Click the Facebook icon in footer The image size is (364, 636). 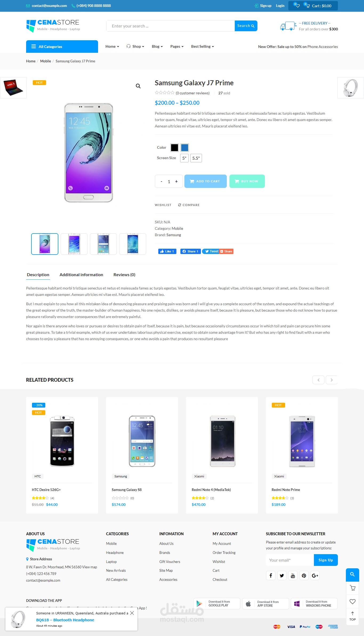click(x=270, y=575)
